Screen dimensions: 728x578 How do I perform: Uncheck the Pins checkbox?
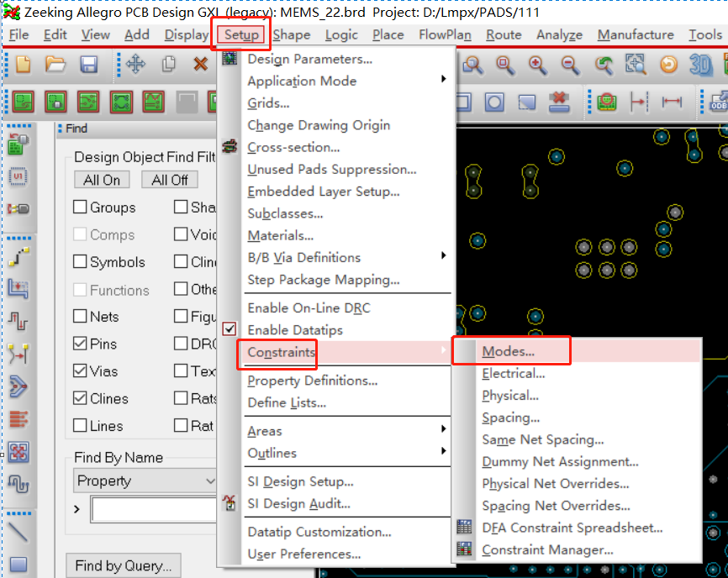pyautogui.click(x=80, y=344)
